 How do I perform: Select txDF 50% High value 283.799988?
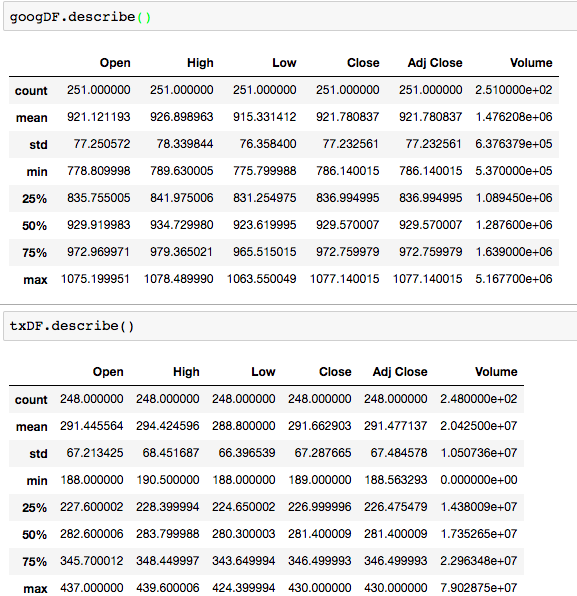click(x=168, y=534)
